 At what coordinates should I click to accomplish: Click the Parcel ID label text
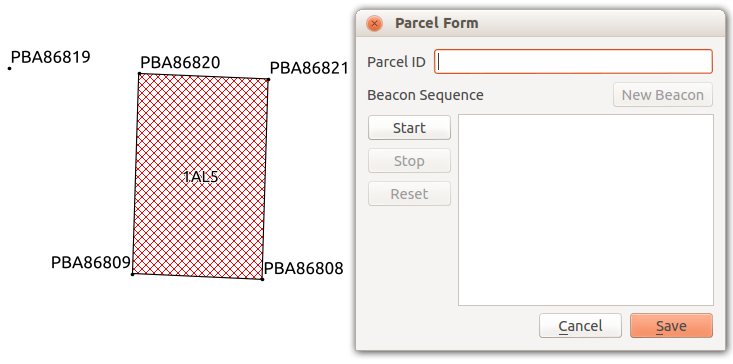click(396, 62)
